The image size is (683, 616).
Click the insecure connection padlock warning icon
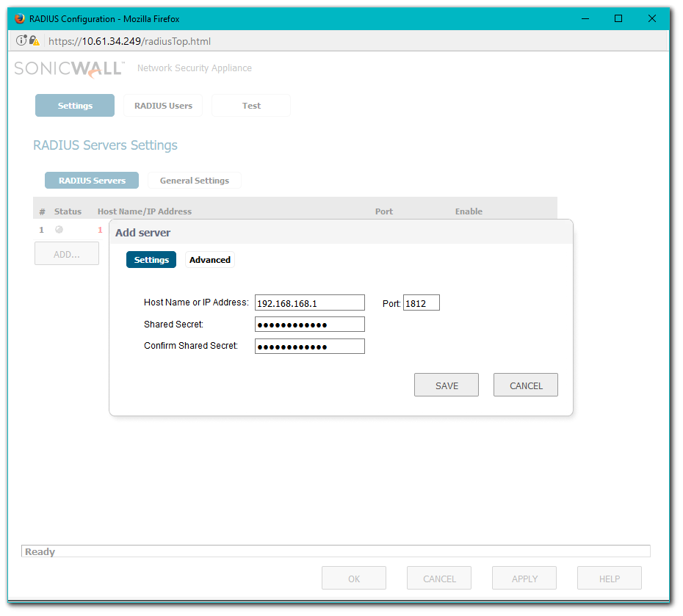(x=35, y=41)
